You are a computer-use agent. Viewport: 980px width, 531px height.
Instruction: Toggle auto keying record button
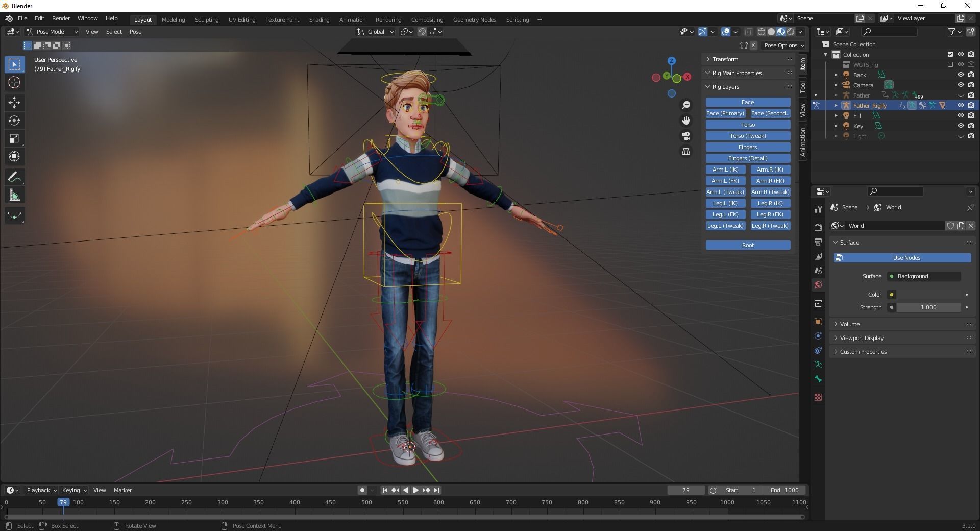362,490
